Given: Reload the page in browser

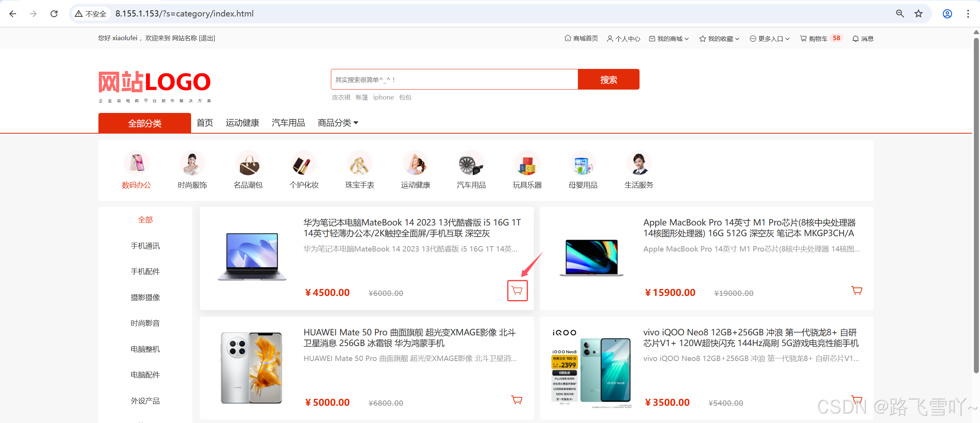Looking at the screenshot, I should (54, 14).
